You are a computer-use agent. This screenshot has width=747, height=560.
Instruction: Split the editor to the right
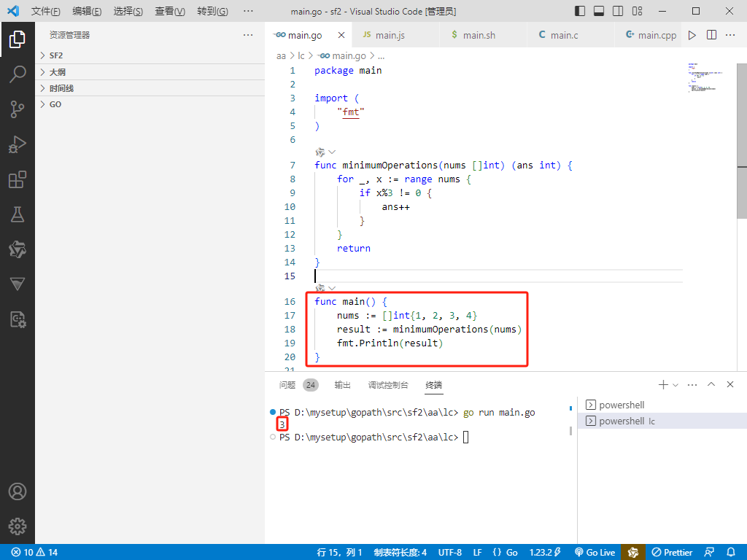pyautogui.click(x=711, y=35)
